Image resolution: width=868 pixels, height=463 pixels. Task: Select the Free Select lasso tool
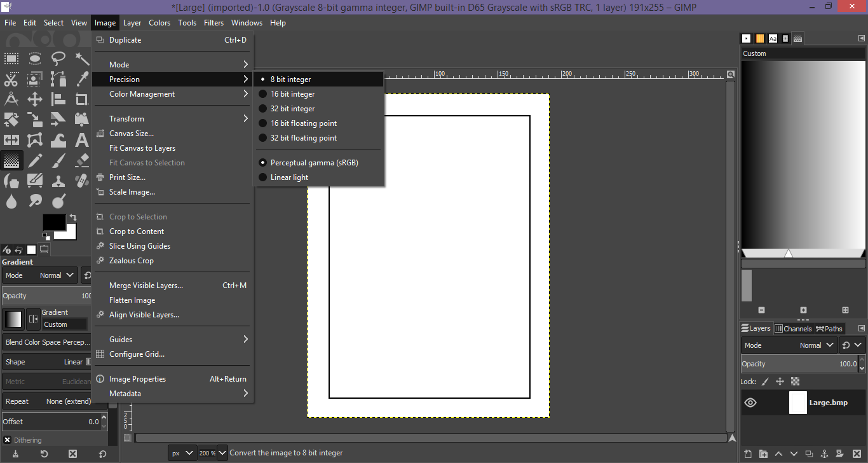pos(58,59)
